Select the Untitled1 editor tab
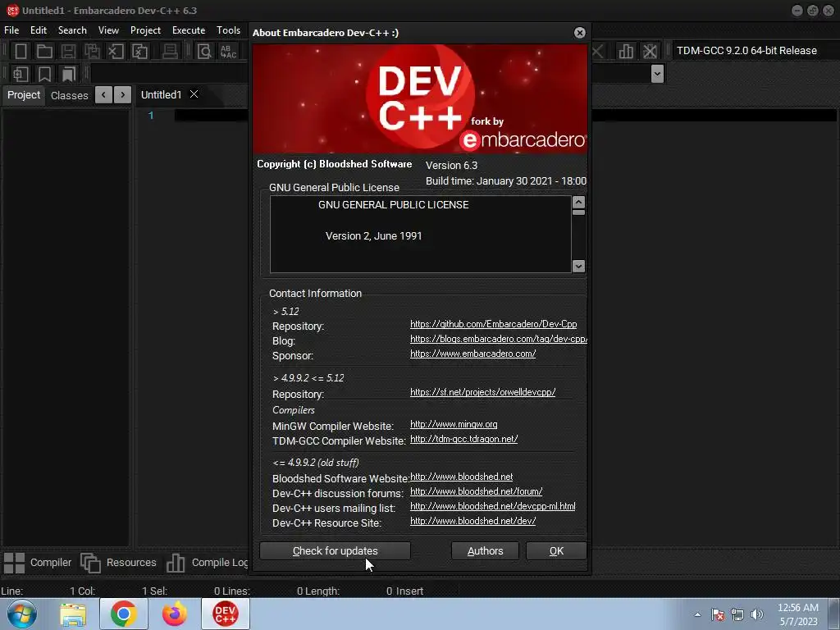 point(162,95)
